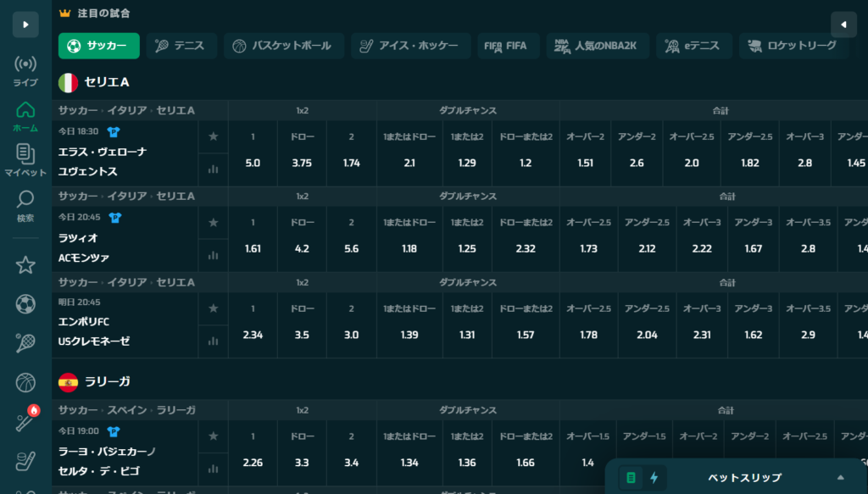868x494 pixels.
Task: Expand the left sidebar with the arrow button
Action: pos(25,25)
